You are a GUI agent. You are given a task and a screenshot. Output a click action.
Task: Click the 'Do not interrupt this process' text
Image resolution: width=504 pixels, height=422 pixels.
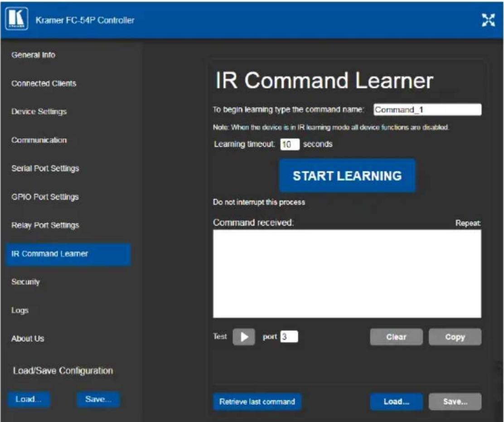click(259, 202)
